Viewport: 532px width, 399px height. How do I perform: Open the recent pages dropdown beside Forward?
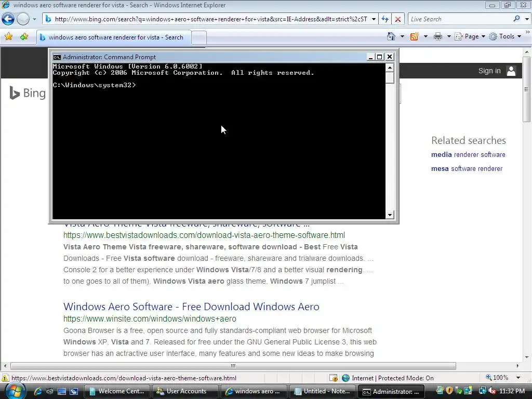(34, 19)
